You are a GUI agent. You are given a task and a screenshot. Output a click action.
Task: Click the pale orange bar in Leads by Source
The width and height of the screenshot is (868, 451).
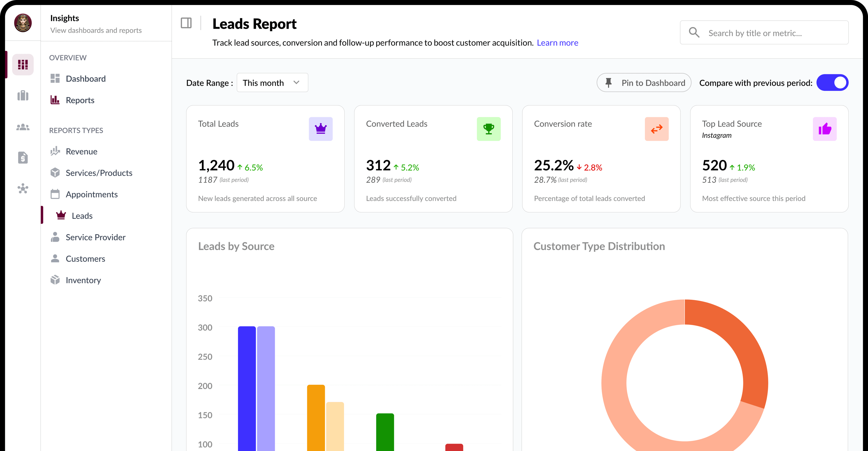335,426
